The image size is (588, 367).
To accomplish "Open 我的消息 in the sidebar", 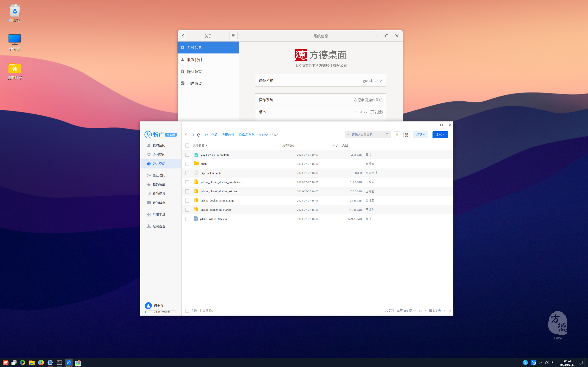I will 161,203.
